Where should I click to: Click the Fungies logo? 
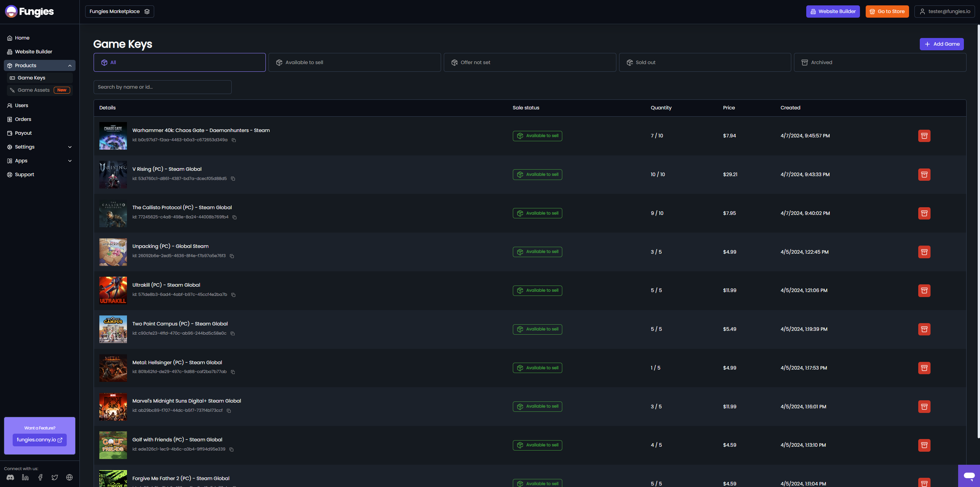pyautogui.click(x=30, y=12)
